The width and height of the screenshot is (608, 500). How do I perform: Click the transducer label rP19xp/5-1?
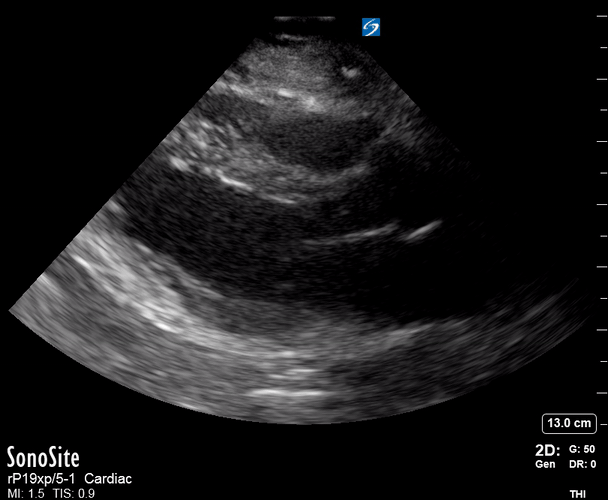pyautogui.click(x=41, y=479)
